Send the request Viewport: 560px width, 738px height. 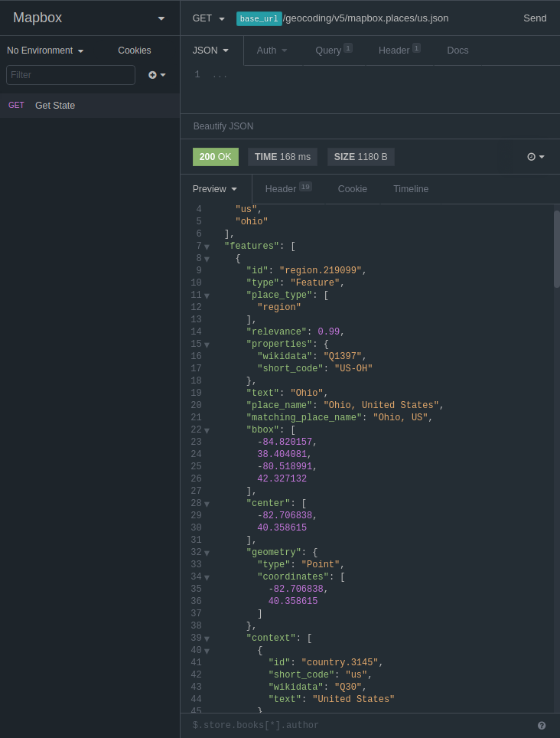(535, 18)
